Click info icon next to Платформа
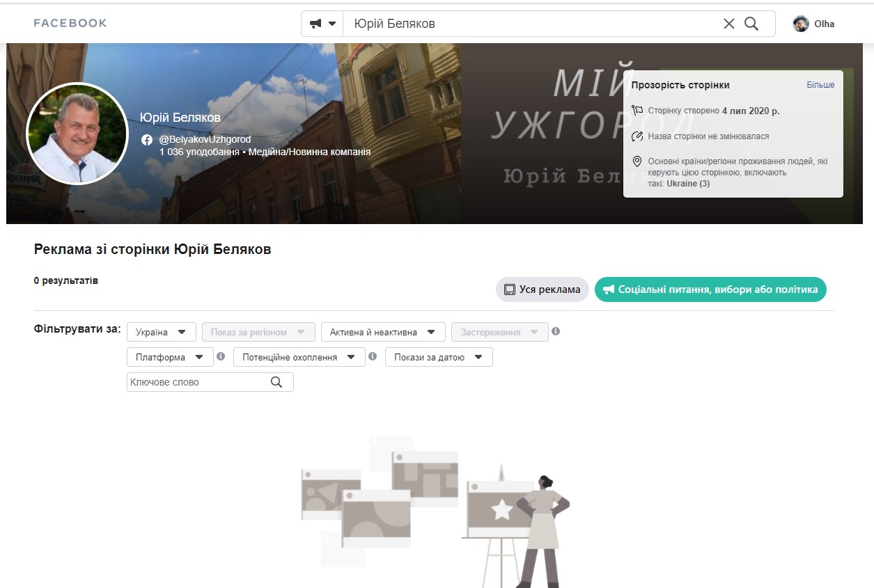Image resolution: width=874 pixels, height=588 pixels. (221, 356)
